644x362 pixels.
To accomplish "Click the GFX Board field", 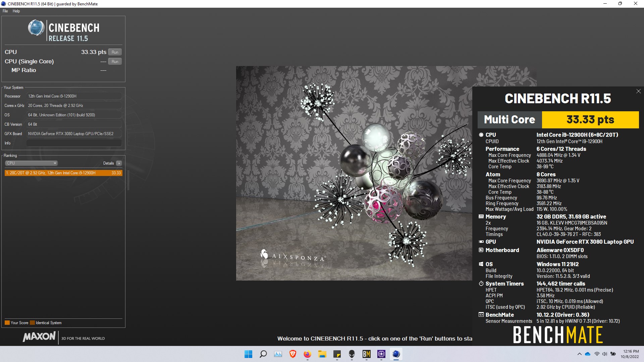I will 74,134.
